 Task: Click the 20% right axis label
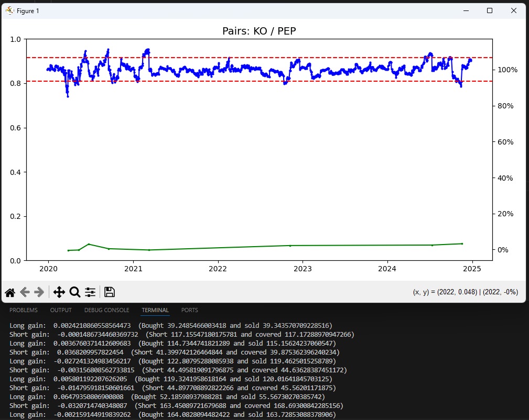tap(505, 214)
